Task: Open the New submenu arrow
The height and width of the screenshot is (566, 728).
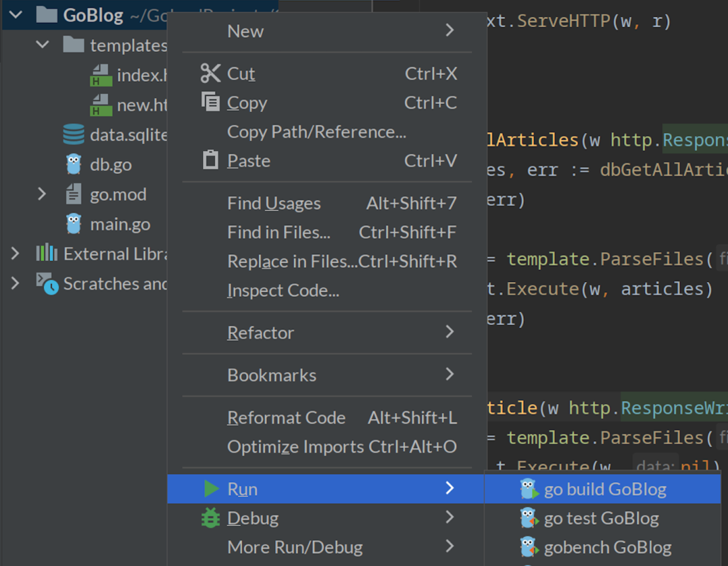Action: [x=450, y=30]
